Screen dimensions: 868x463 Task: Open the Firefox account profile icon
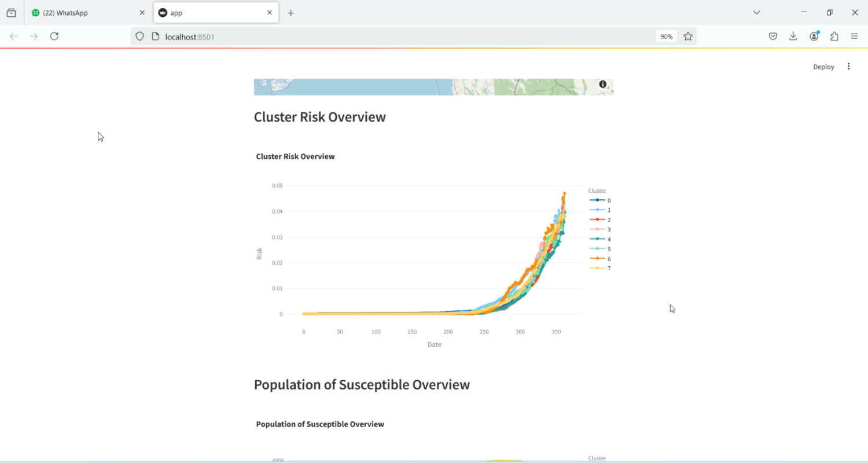coord(814,36)
